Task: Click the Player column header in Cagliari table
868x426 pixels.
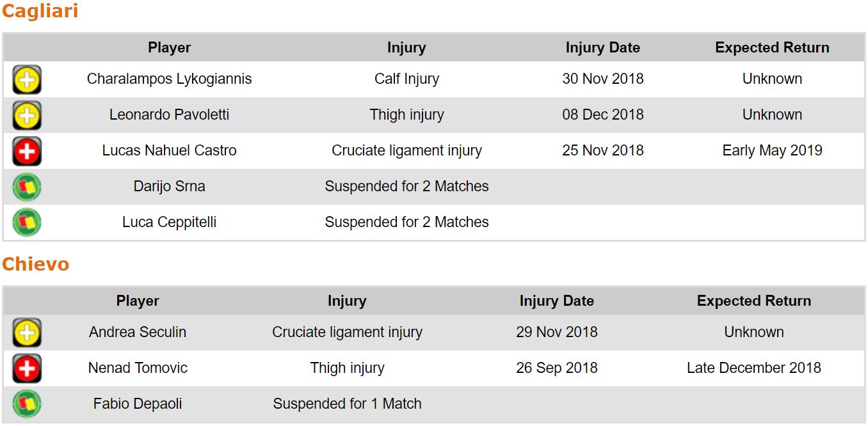Action: point(169,48)
